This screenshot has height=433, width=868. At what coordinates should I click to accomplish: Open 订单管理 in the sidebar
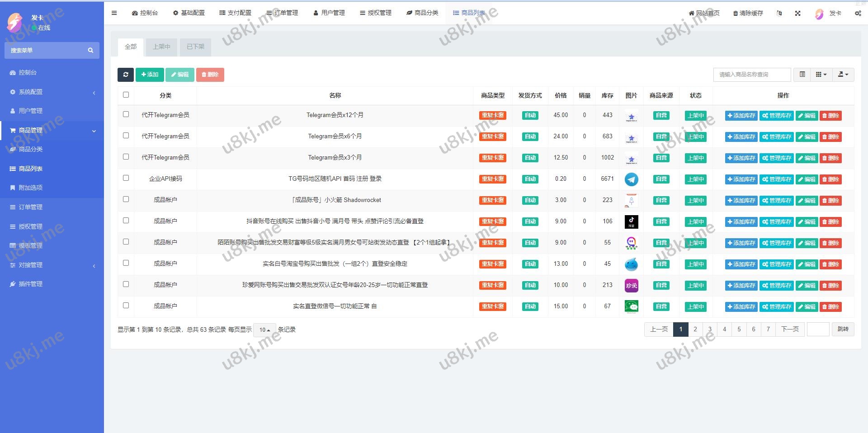click(31, 207)
